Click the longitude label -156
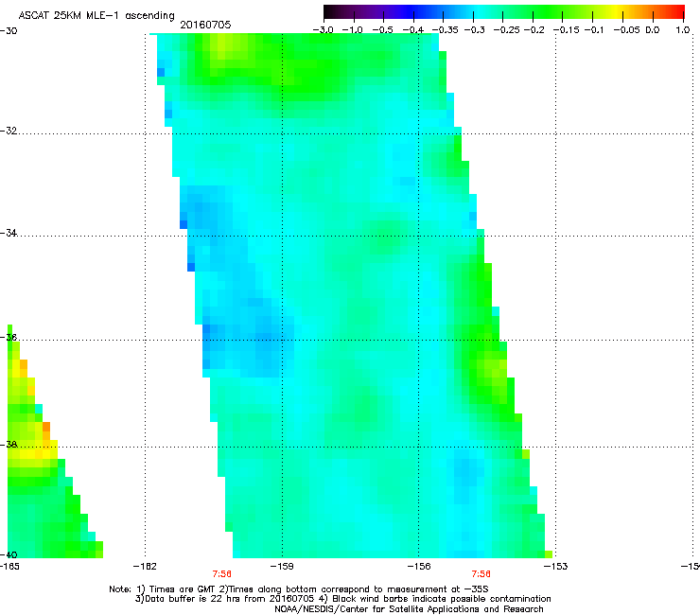 coord(419,567)
